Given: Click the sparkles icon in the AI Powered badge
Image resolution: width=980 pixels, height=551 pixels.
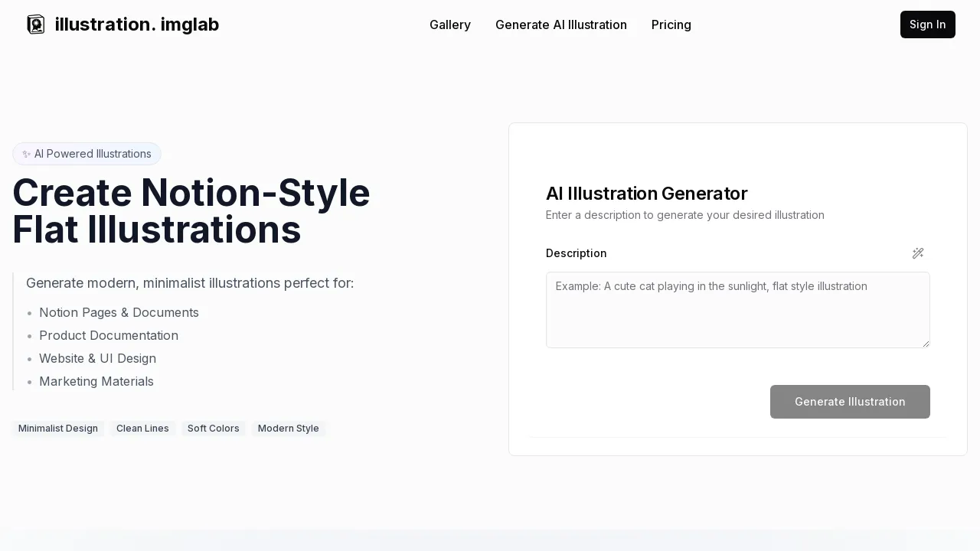Looking at the screenshot, I should (27, 154).
